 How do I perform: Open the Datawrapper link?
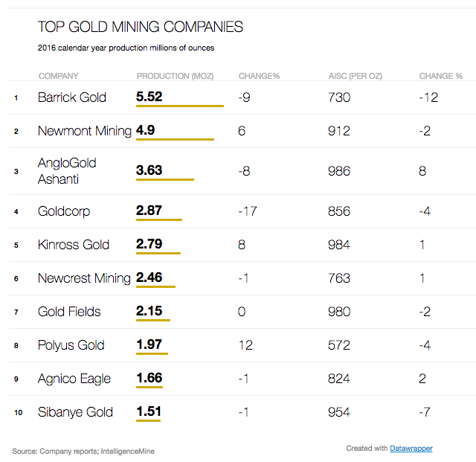[411, 449]
